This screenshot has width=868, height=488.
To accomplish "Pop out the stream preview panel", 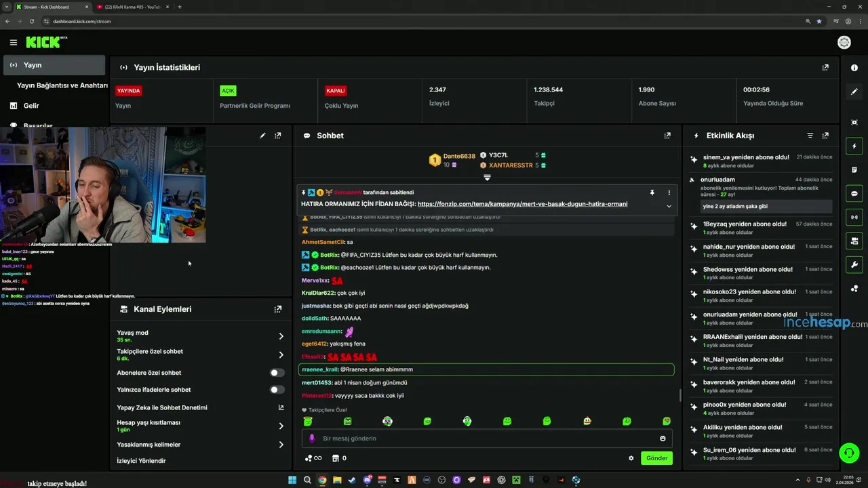I will (278, 136).
